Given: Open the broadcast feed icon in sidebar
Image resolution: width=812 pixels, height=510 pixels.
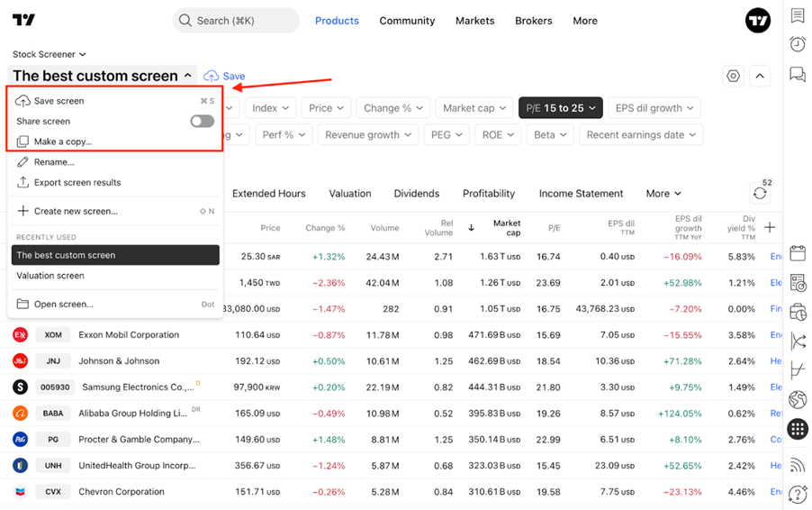Looking at the screenshot, I should pyautogui.click(x=798, y=464).
